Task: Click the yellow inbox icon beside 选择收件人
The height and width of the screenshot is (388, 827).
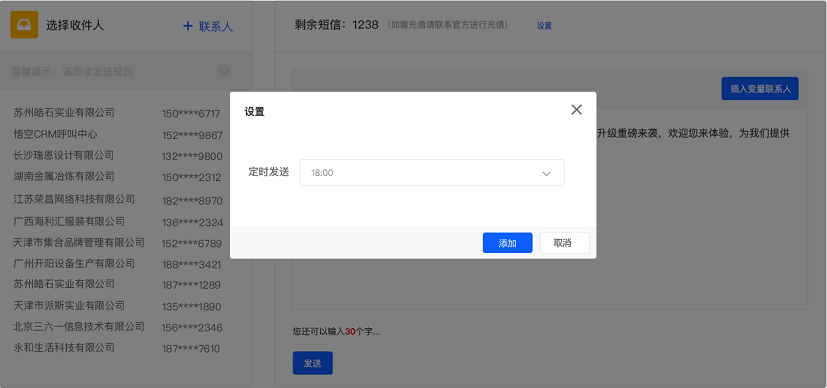Action: (24, 25)
